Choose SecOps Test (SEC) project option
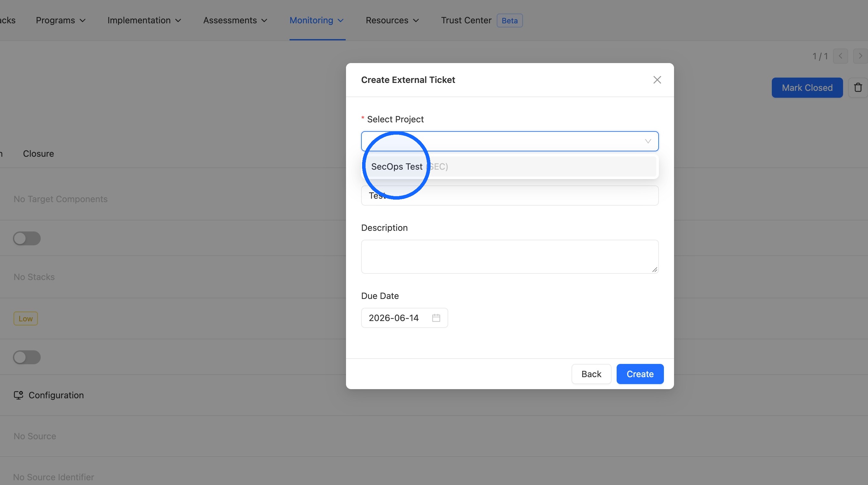 pyautogui.click(x=510, y=167)
